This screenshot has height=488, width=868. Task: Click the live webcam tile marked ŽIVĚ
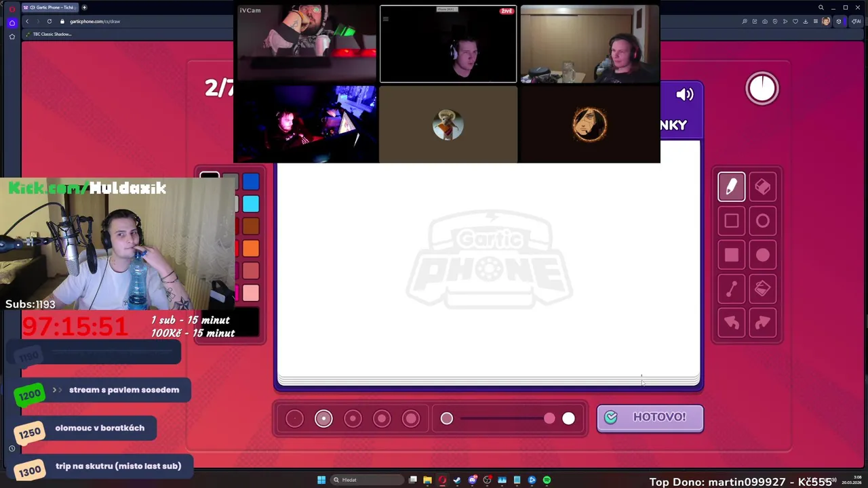(448, 44)
